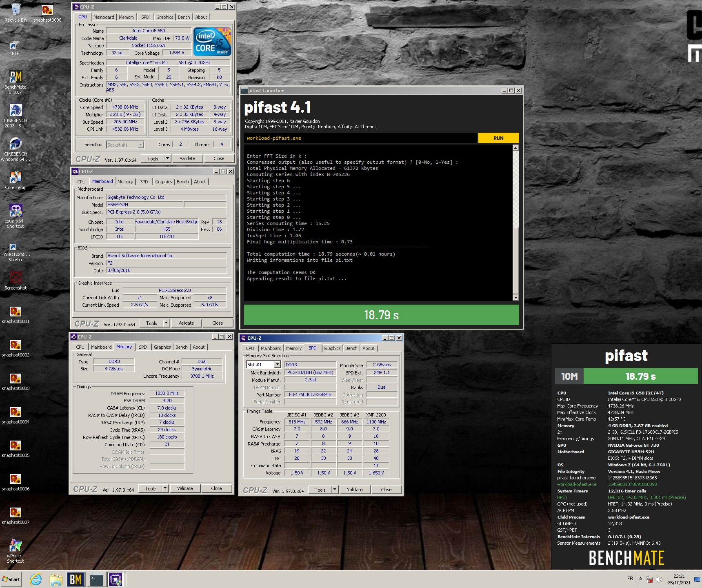Click the H55M-S2H model field

tap(145, 205)
